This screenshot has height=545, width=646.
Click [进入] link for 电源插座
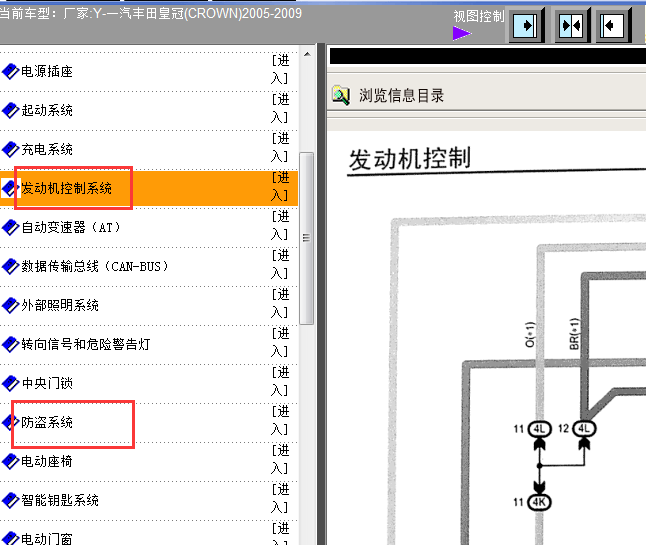[x=280, y=69]
